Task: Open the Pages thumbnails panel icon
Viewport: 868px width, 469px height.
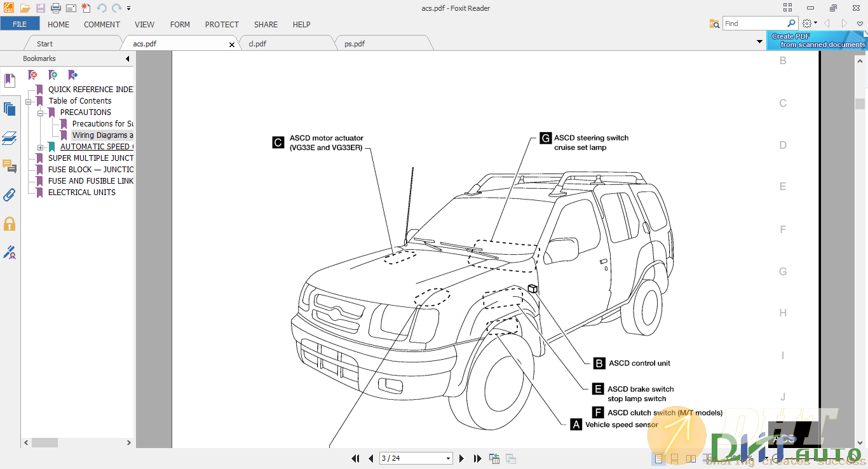Action: [10, 109]
